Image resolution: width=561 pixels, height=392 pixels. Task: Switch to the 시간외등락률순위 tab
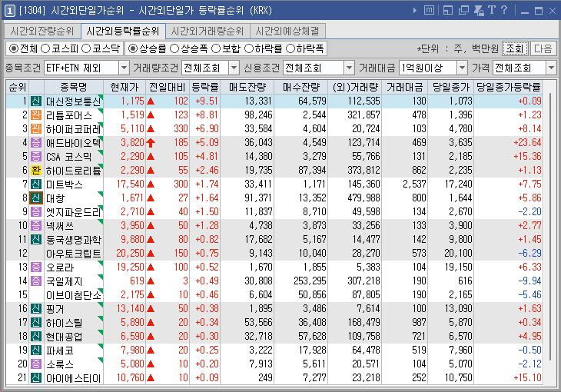(123, 32)
